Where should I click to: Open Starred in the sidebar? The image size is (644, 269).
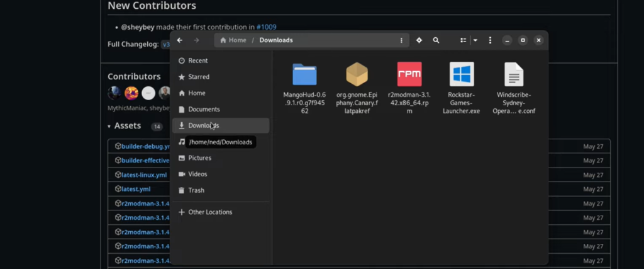click(221, 77)
